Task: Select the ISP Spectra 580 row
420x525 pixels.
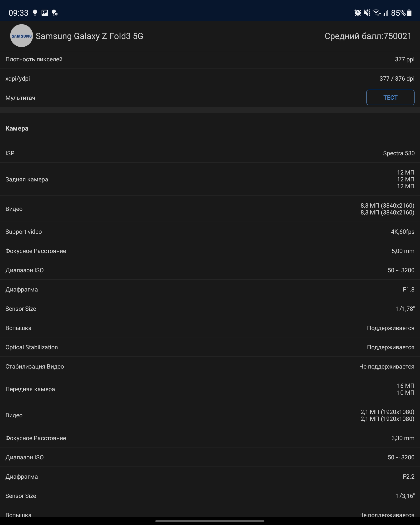Action: (210, 153)
